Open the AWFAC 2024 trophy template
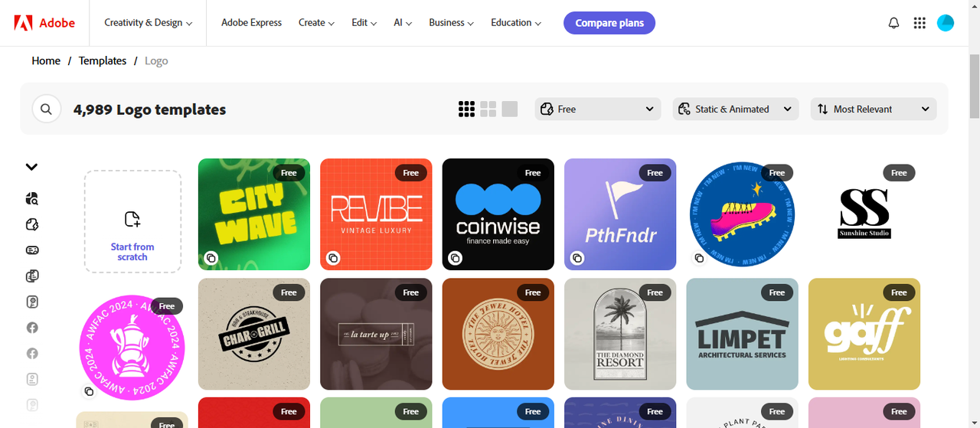The height and width of the screenshot is (428, 980). tap(132, 347)
